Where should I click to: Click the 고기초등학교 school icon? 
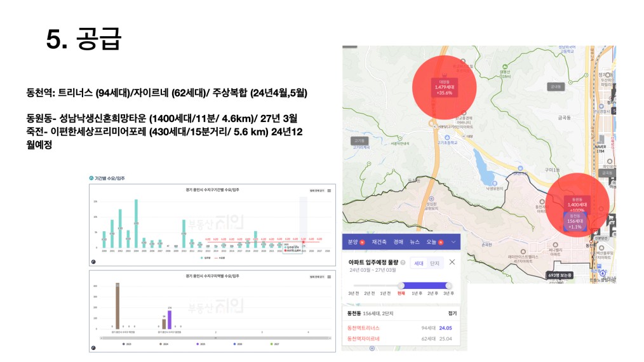pos(447,138)
